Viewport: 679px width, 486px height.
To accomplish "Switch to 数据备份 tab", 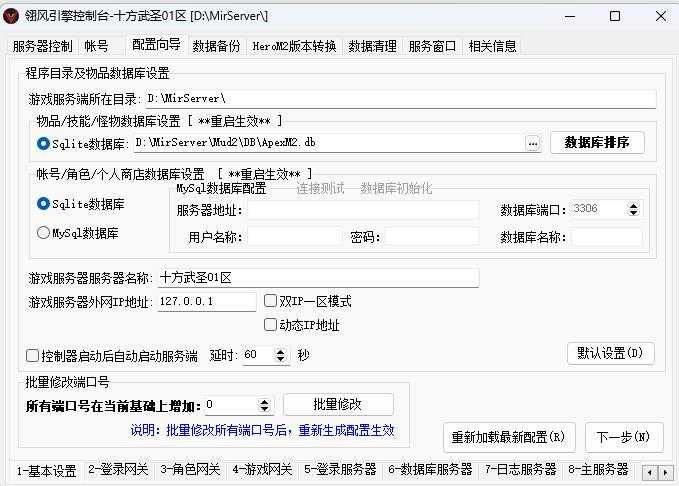I will click(x=216, y=46).
